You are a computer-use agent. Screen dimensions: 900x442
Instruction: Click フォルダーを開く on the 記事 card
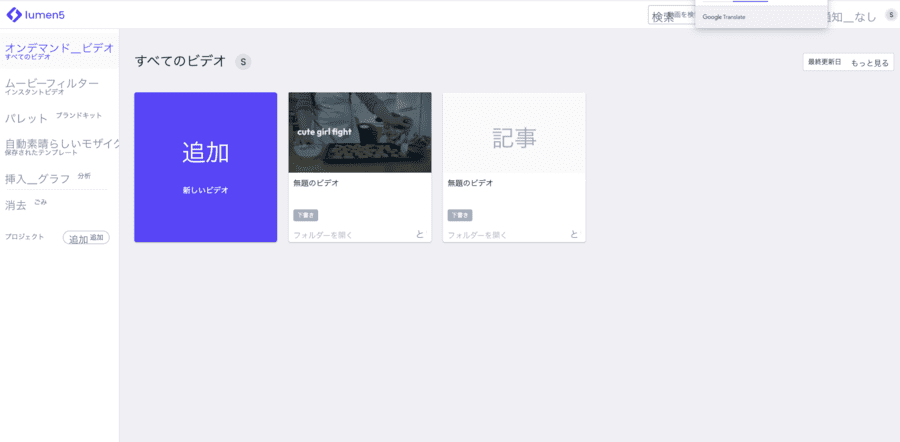click(478, 235)
